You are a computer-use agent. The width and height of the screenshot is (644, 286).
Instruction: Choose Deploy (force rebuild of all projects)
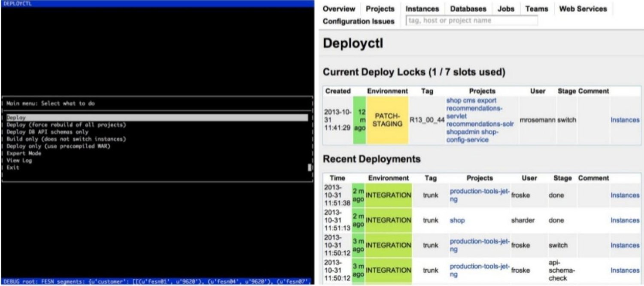[x=66, y=125]
